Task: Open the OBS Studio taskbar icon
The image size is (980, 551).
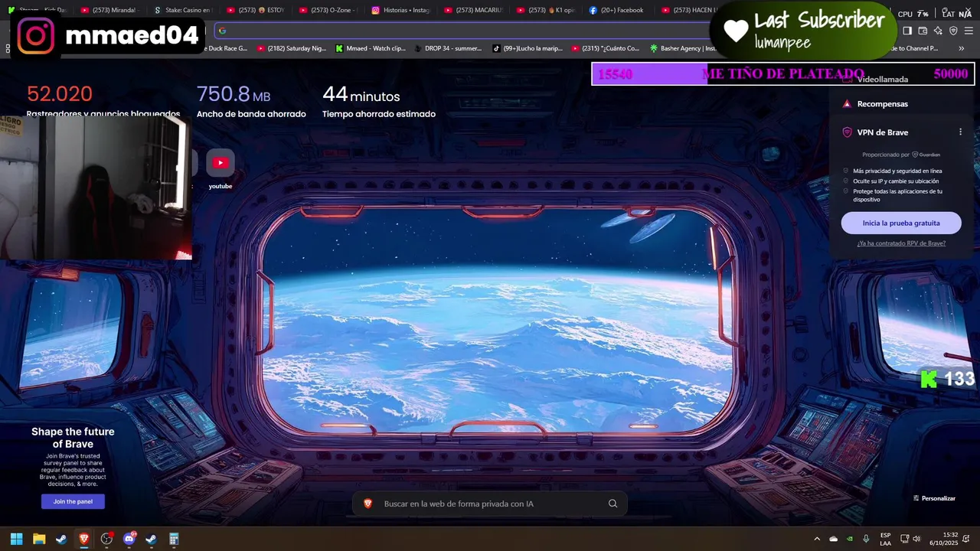Action: tap(106, 539)
